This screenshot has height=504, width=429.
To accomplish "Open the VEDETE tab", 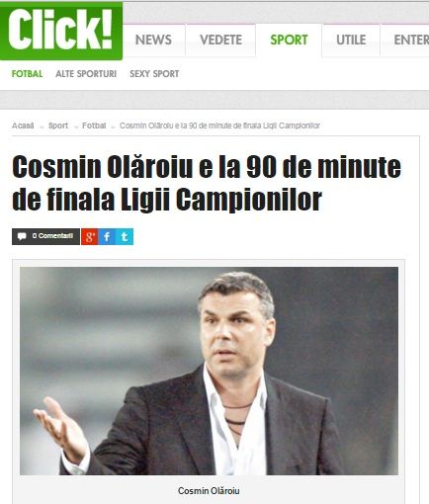I will pos(220,40).
